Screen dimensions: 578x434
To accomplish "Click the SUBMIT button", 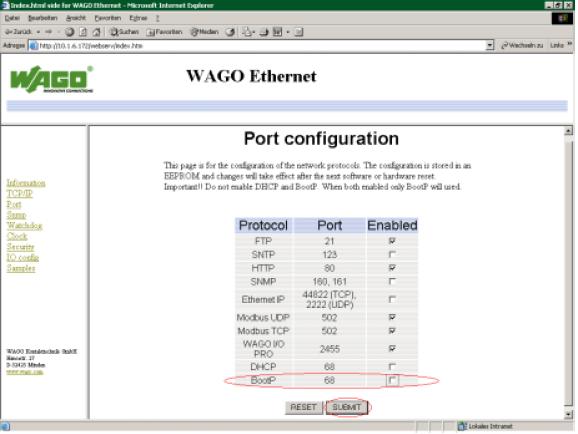I will (x=347, y=407).
